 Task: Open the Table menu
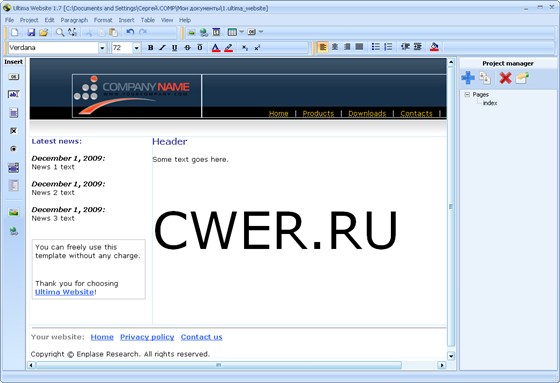[148, 20]
